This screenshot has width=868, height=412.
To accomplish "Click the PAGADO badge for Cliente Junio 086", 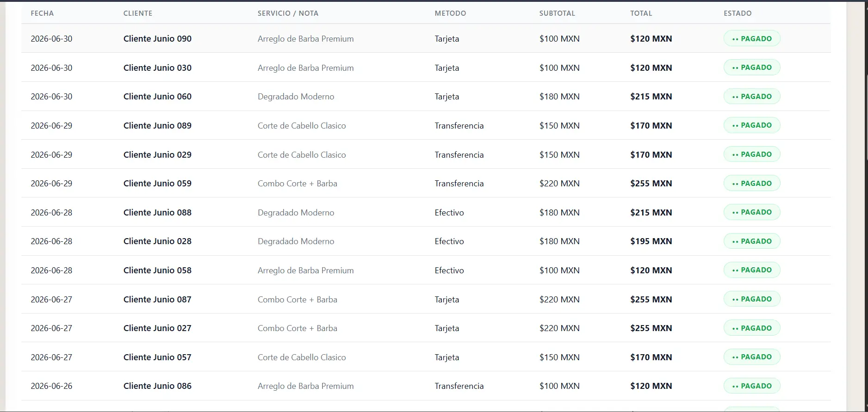I will click(x=752, y=386).
